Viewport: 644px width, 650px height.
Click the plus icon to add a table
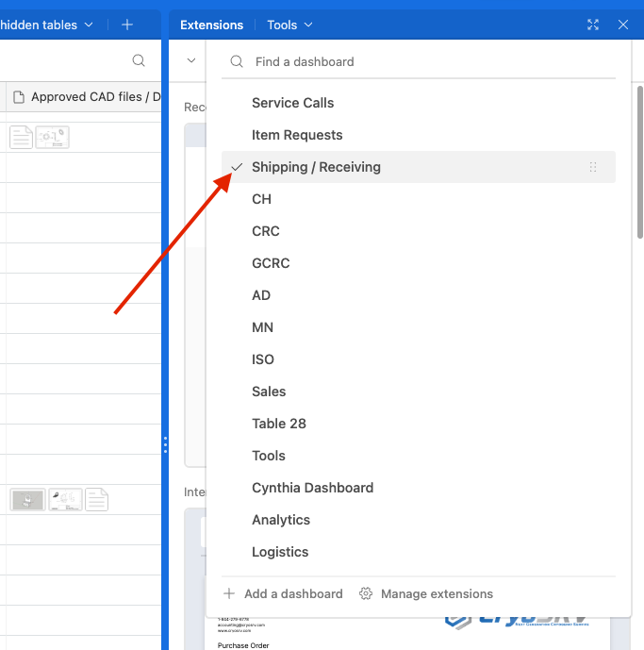pos(127,25)
